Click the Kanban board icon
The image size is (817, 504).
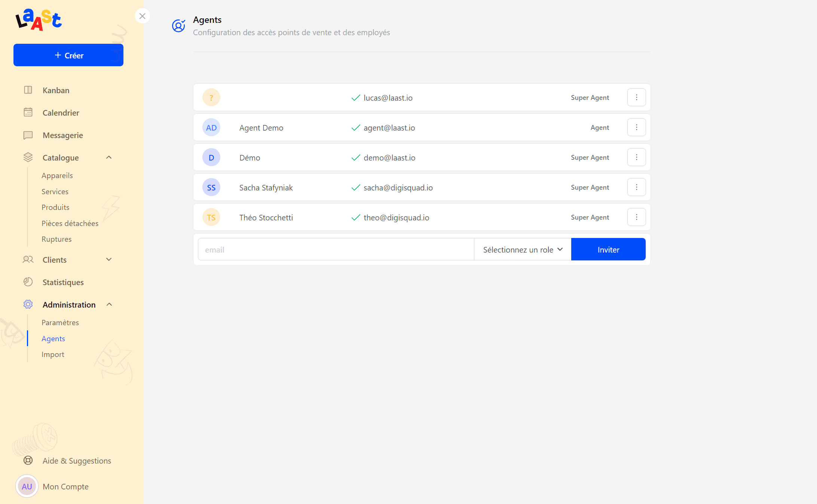tap(28, 90)
